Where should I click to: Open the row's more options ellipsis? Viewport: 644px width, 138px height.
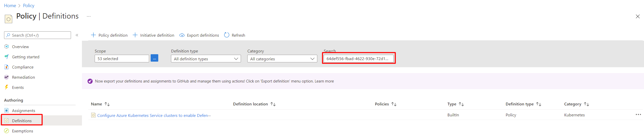[638, 115]
